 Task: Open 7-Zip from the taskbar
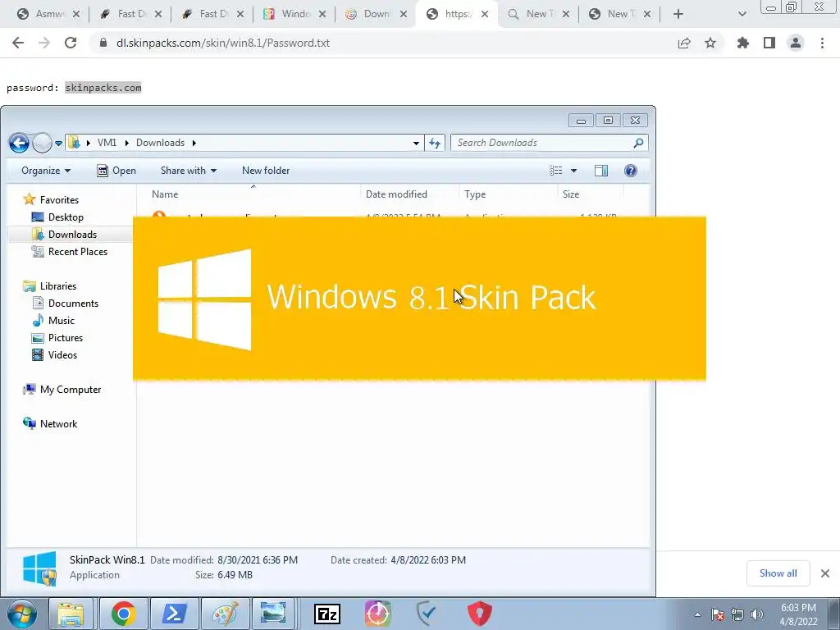coord(327,614)
